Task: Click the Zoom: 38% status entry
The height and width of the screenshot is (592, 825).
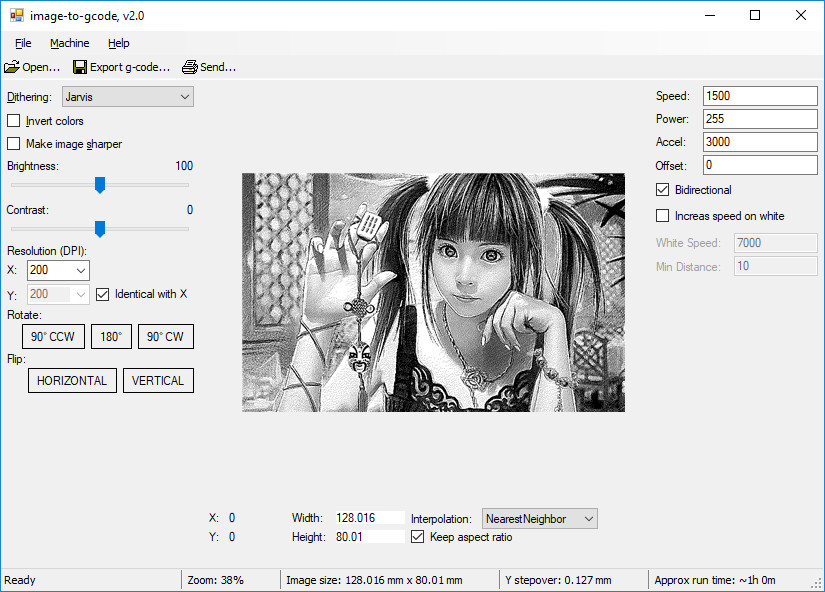Action: tap(216, 580)
